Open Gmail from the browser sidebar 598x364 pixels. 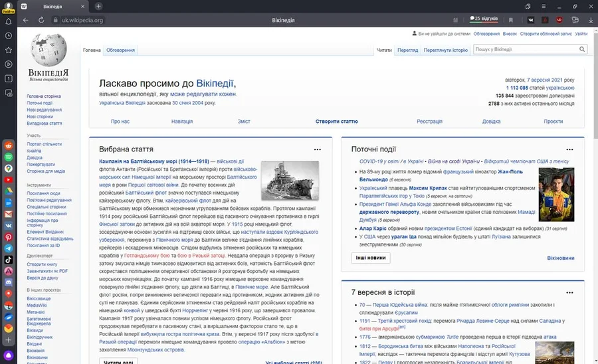pyautogui.click(x=9, y=214)
